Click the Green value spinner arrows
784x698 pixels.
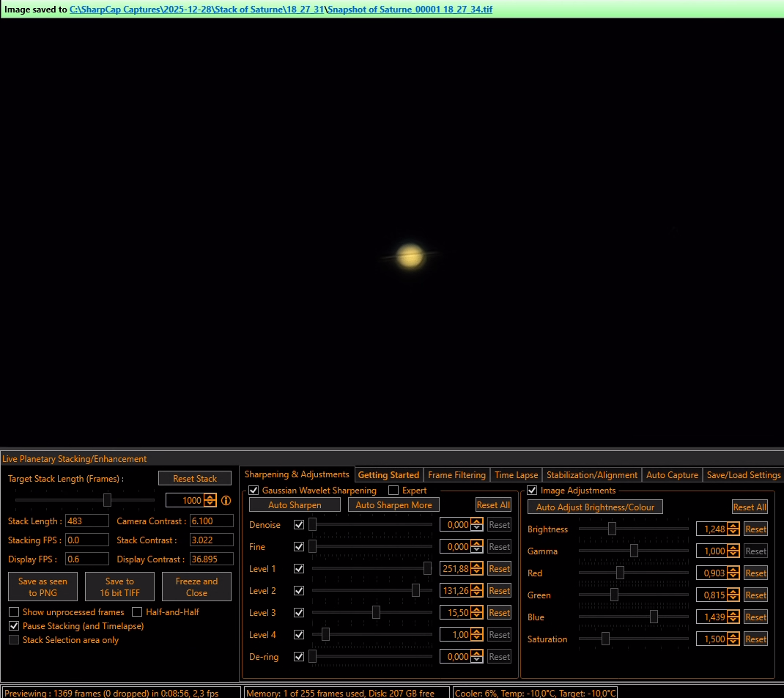[733, 595]
